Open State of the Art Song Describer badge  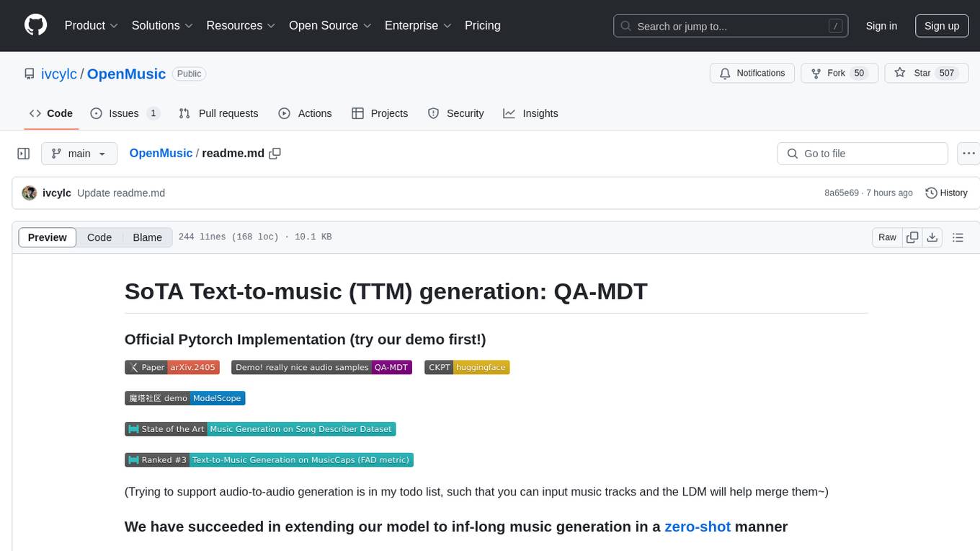click(x=260, y=429)
